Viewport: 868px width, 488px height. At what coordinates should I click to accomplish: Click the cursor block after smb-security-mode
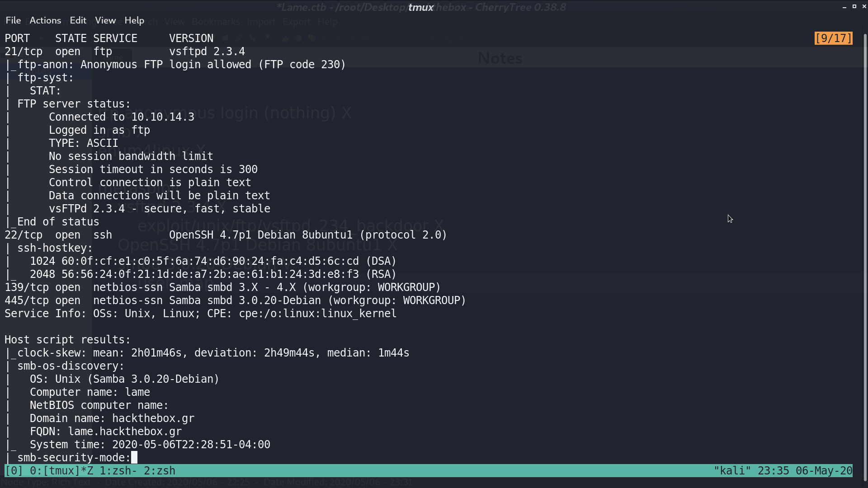[134, 458]
